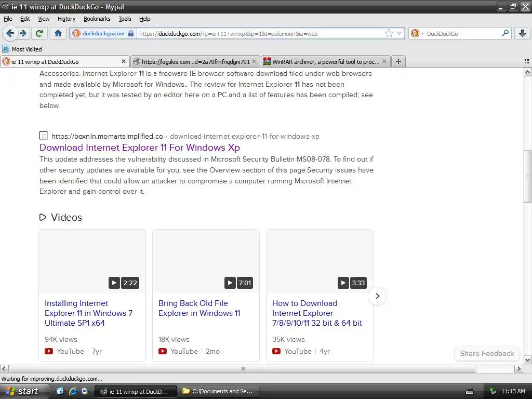Reload the page with the refresh icon
Viewport: 532px width, 399px height.
(x=39, y=33)
